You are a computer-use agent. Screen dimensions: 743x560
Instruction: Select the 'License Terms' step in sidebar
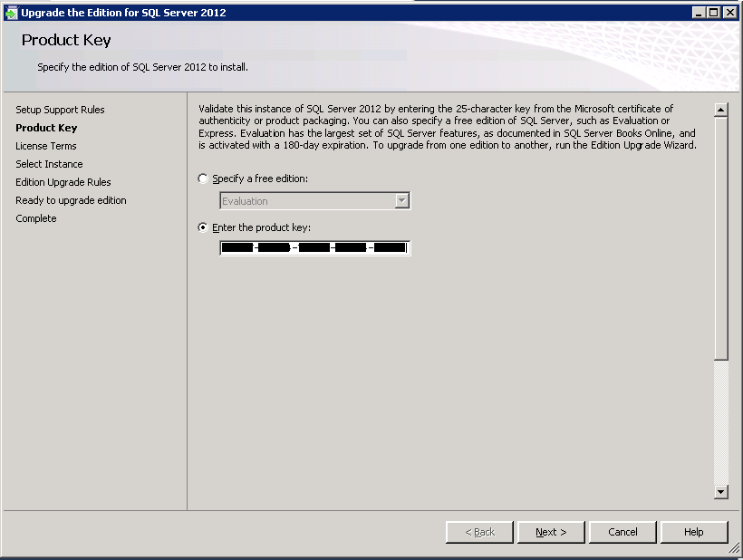[46, 146]
